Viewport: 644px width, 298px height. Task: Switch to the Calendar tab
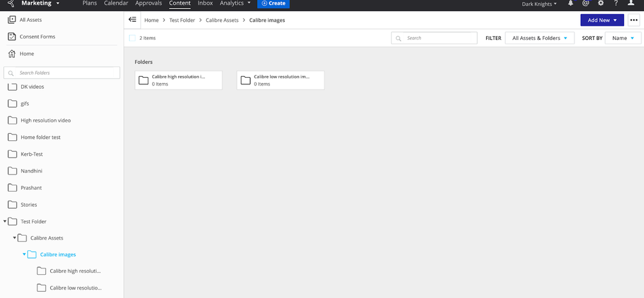(116, 3)
